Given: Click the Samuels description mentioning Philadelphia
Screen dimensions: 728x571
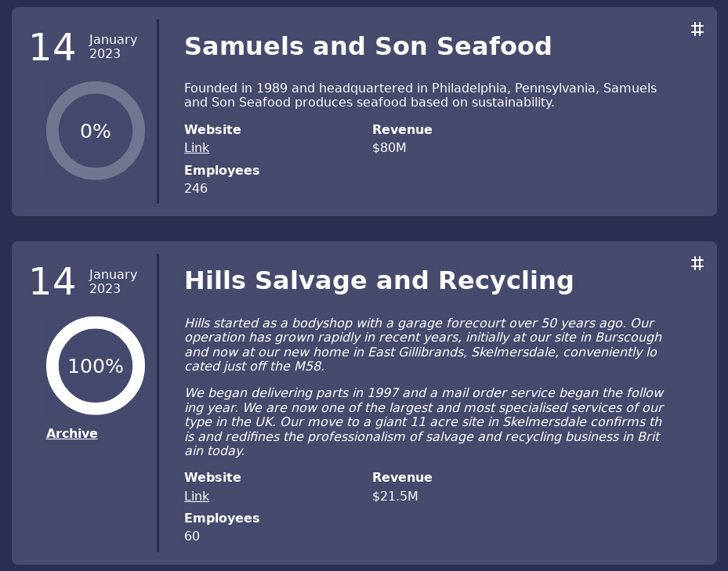Looking at the screenshot, I should pos(420,96).
